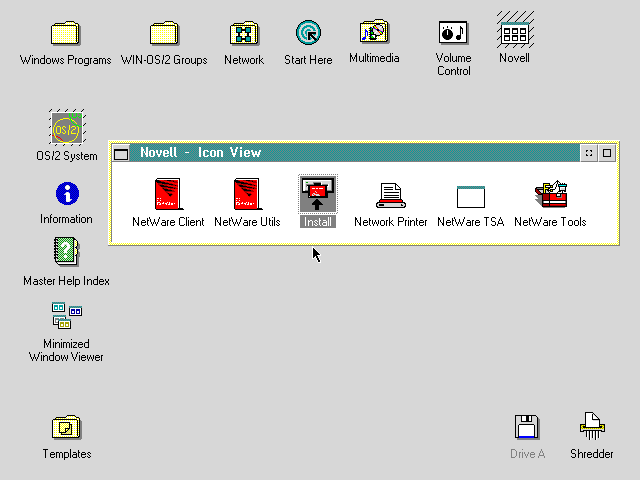Select the NetWare TSA icon
This screenshot has height=480, width=640.
[471, 197]
